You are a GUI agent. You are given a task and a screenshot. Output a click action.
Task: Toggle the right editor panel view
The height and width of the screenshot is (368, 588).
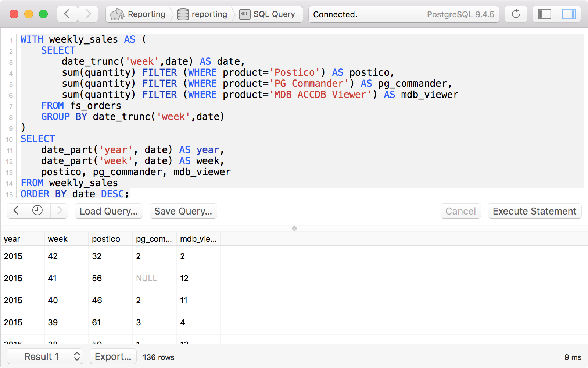point(570,14)
